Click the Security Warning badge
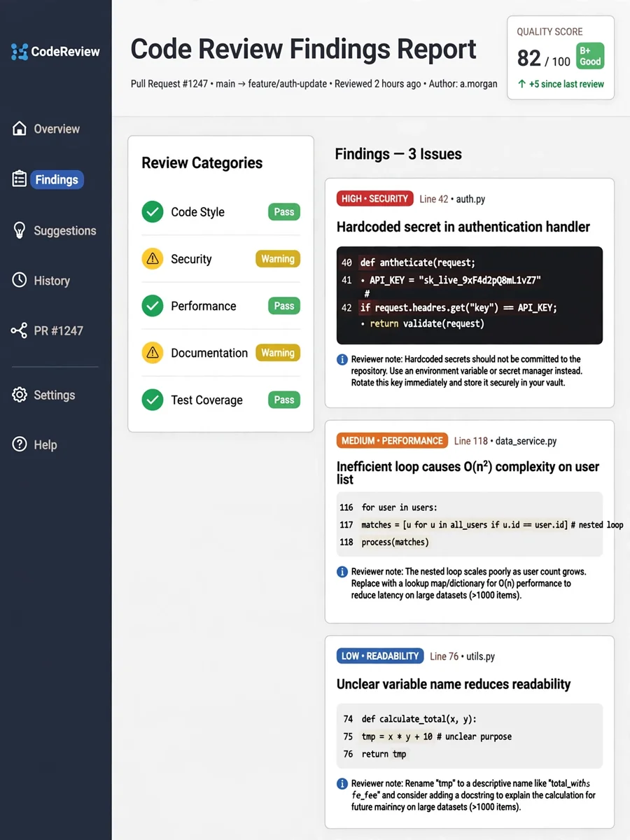The image size is (630, 840). point(278,258)
